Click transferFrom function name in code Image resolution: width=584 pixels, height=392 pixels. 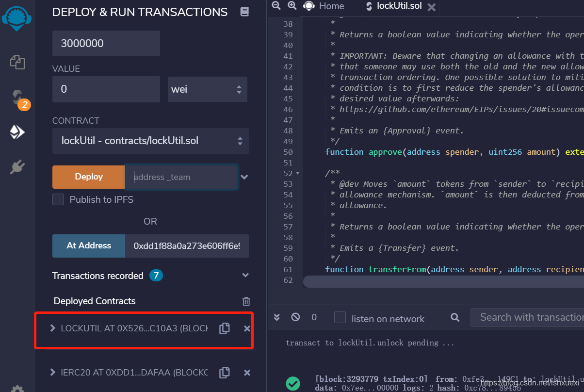coord(397,269)
